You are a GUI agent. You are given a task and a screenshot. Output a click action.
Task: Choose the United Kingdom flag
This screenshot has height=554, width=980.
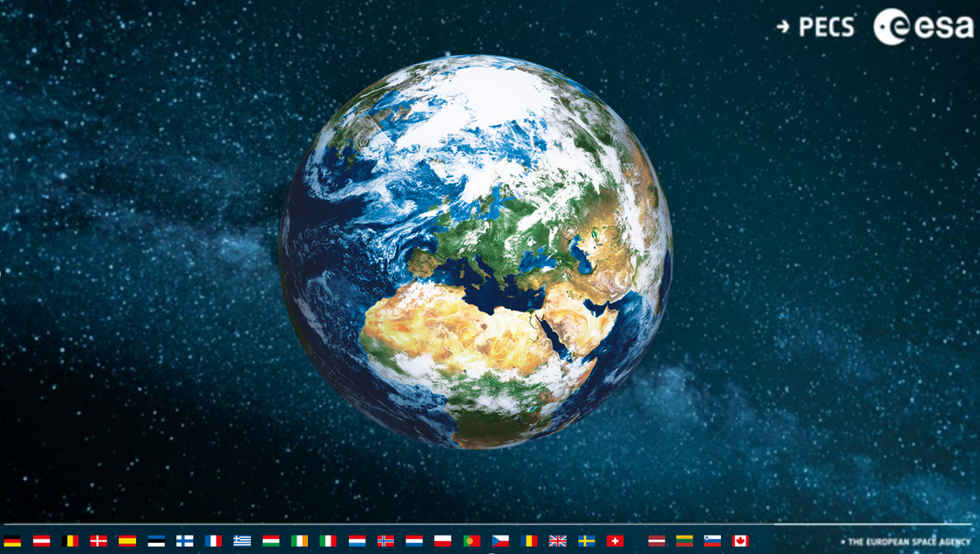click(x=558, y=541)
